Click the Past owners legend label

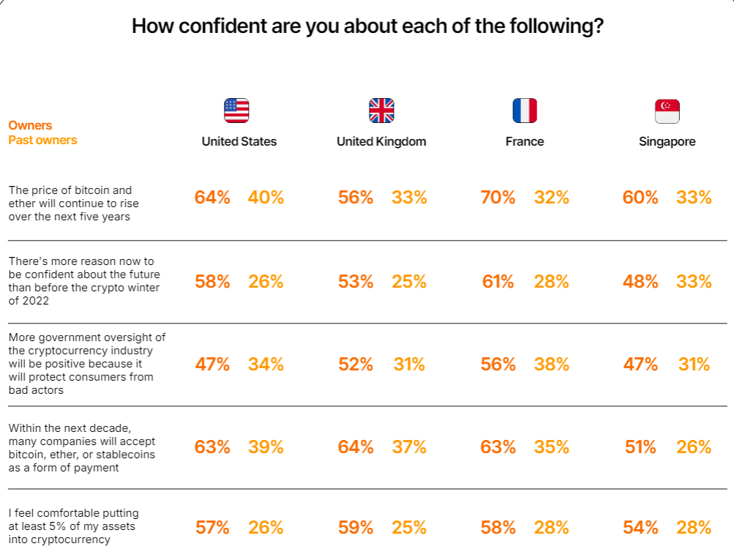[42, 140]
